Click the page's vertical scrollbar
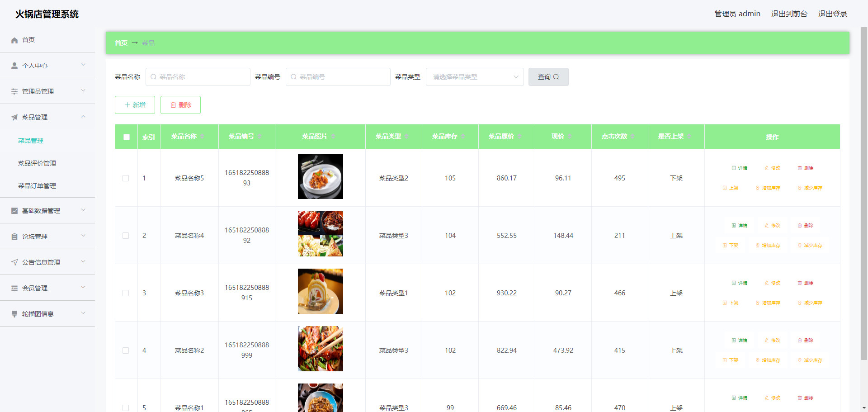Screen dimensions: 868x412 pyautogui.click(x=864, y=194)
